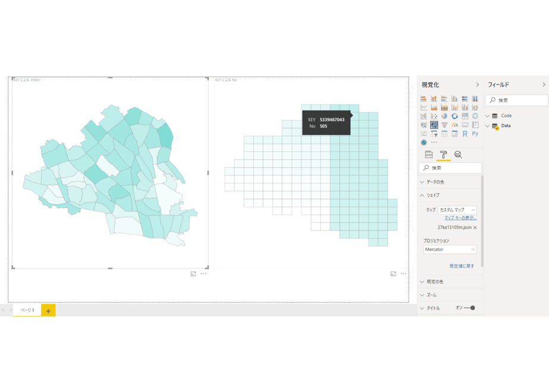
Task: Select the matrix visual
Action: pos(455,134)
